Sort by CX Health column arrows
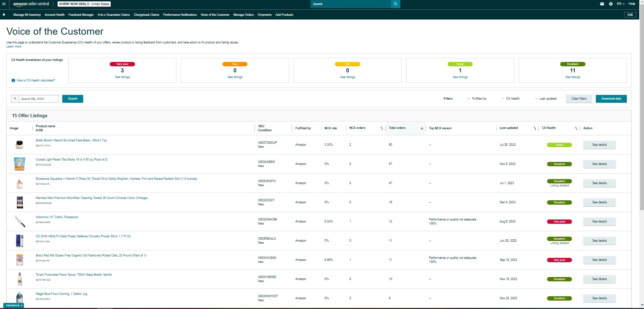This screenshot has height=309, width=644. (x=576, y=128)
